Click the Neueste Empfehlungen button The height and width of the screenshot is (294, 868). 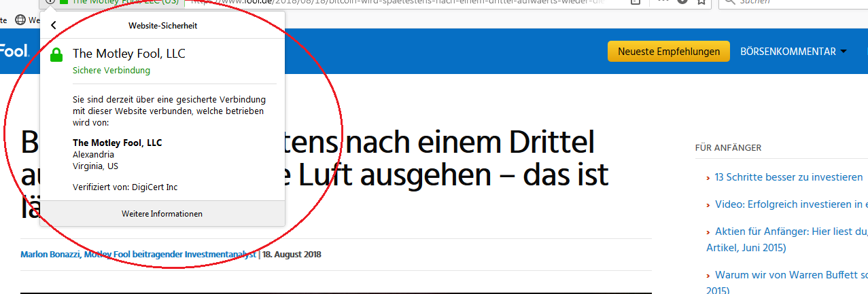669,51
